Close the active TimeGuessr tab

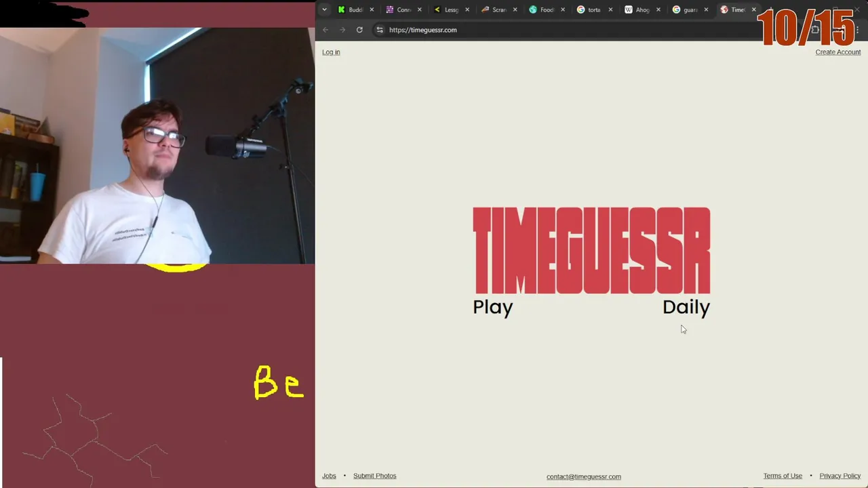pos(753,9)
